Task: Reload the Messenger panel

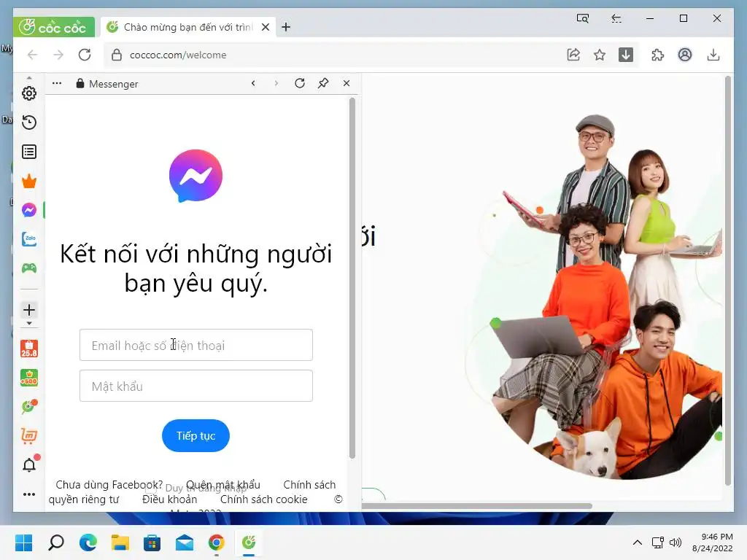Action: pyautogui.click(x=300, y=83)
